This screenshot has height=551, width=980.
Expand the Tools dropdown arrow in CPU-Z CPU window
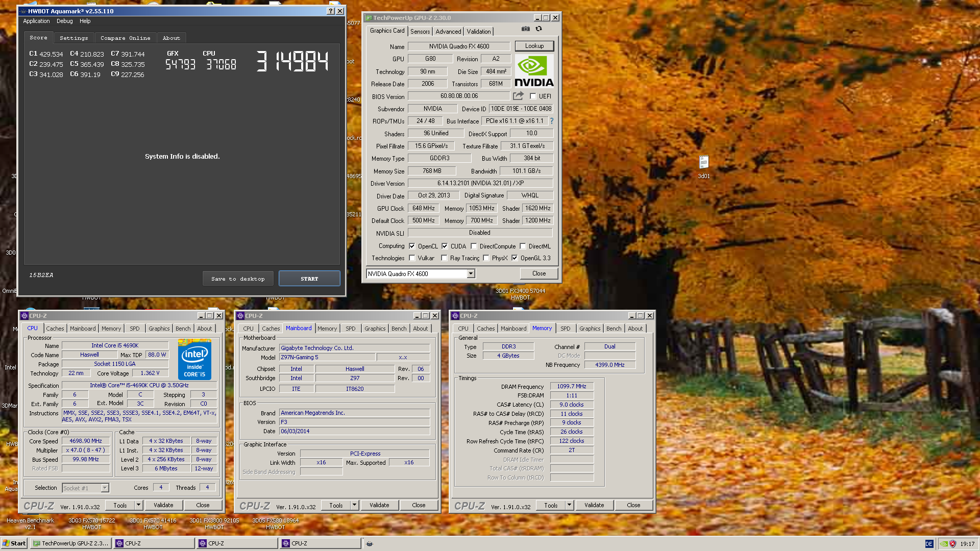(x=138, y=506)
